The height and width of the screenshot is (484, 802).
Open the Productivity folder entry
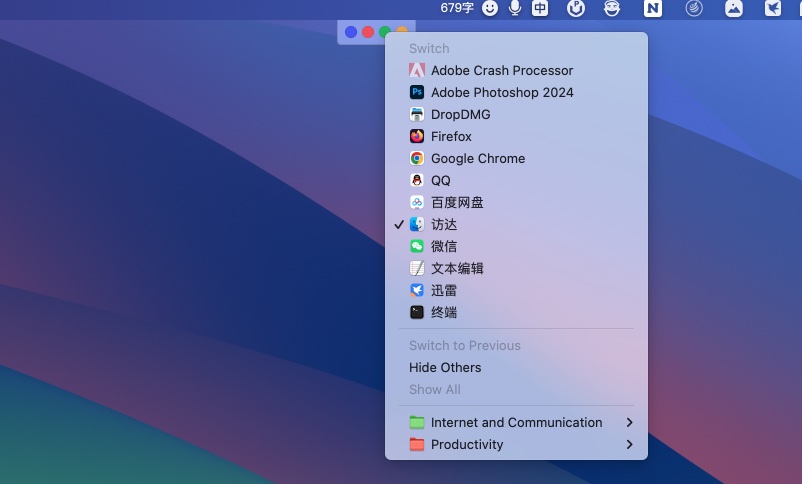(x=516, y=444)
